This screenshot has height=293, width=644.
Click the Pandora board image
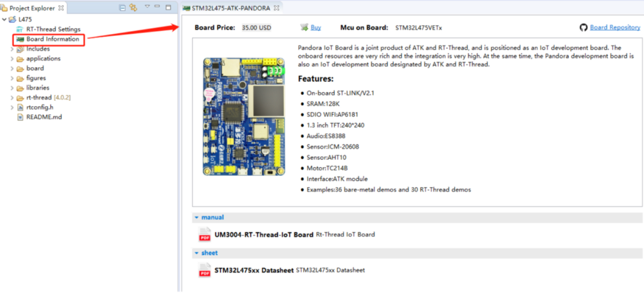[x=244, y=116]
